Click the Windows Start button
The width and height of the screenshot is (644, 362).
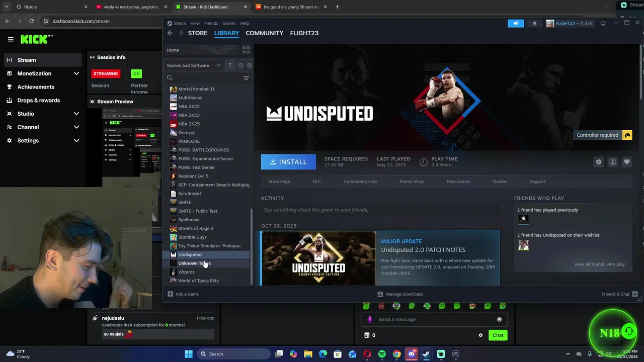click(188, 354)
